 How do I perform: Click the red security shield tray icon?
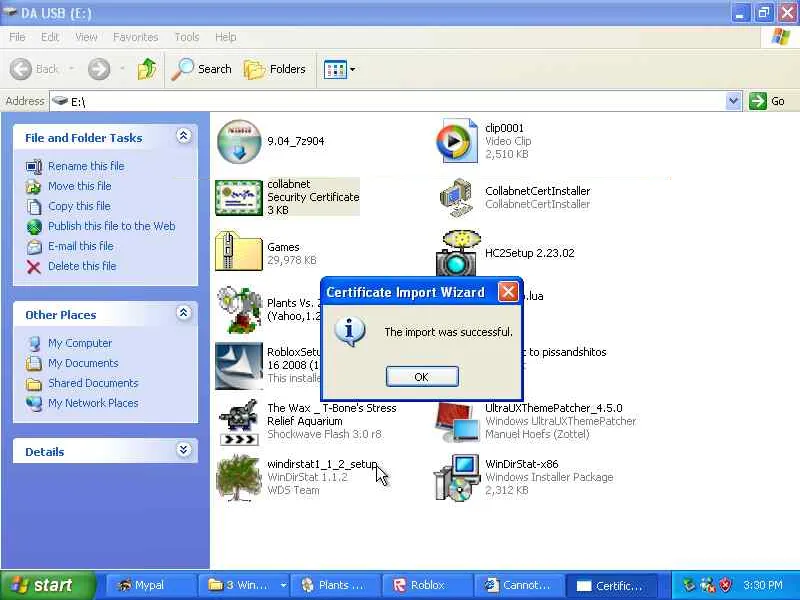(x=726, y=585)
